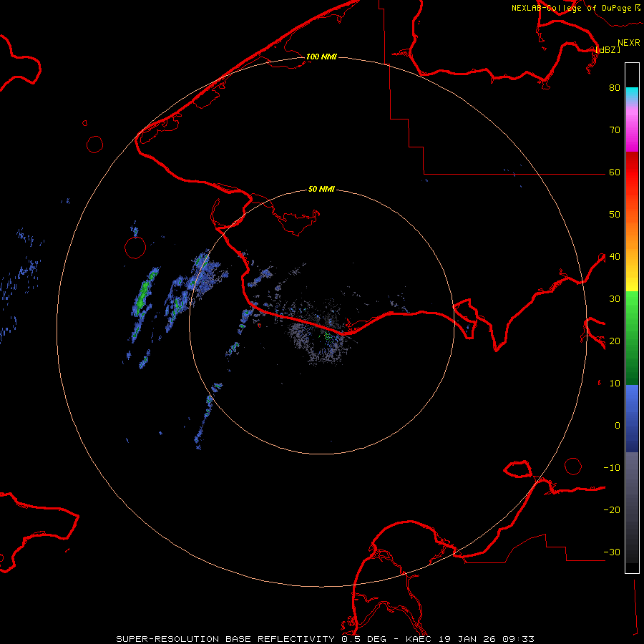Select the -20 value on dBZ scale

coord(612,509)
